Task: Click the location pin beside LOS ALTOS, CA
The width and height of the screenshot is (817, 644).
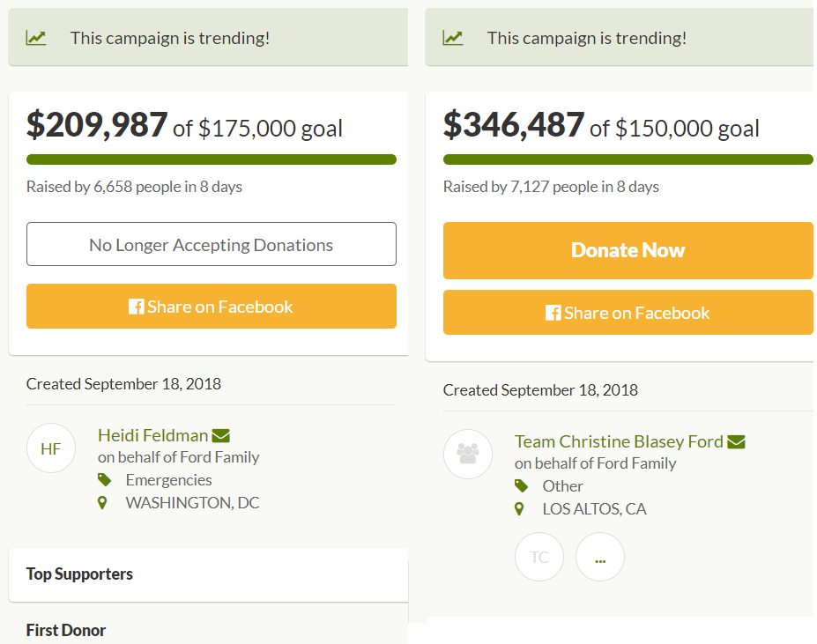Action: click(x=520, y=509)
